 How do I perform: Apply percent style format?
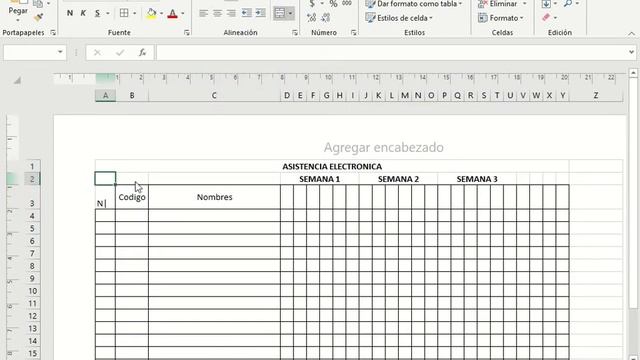click(x=333, y=4)
